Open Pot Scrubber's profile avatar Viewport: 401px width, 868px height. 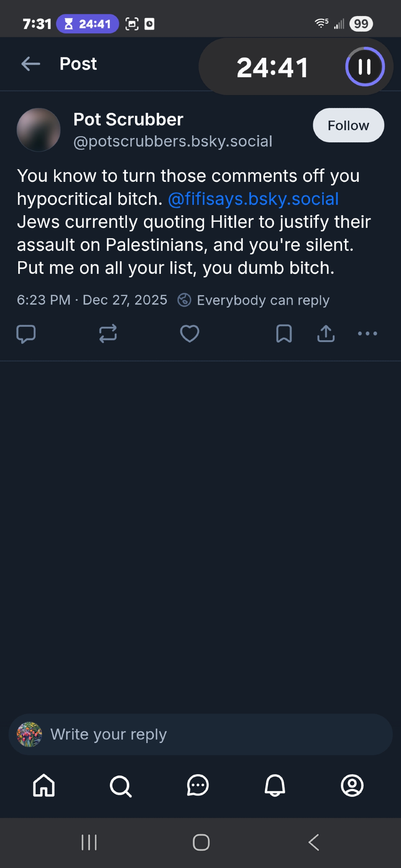click(x=39, y=130)
